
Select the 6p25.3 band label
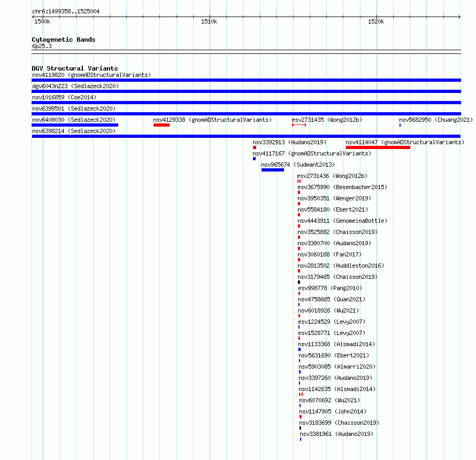pos(42,46)
